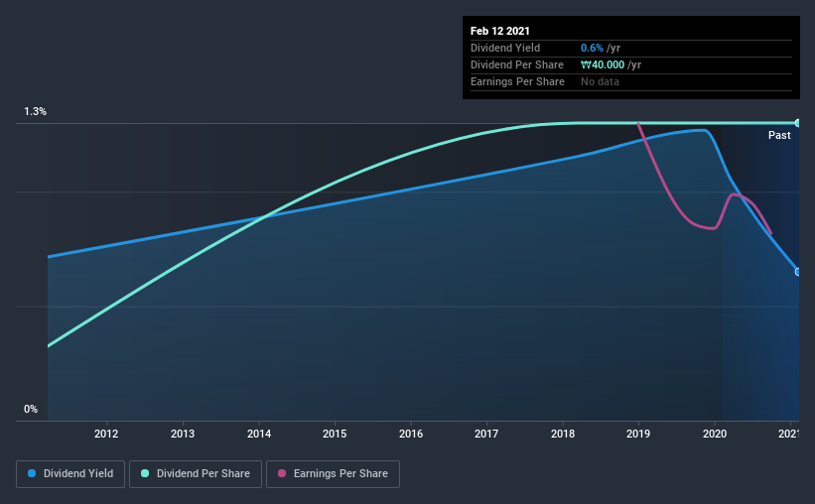The width and height of the screenshot is (815, 504).
Task: Click the pink Earnings Per Share legend dot
Action: click(282, 473)
